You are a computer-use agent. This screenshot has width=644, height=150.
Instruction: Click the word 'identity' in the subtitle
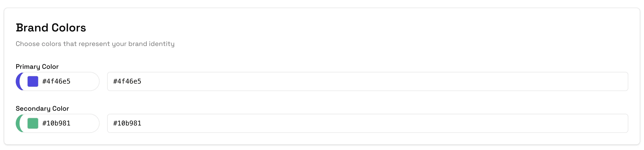point(161,44)
